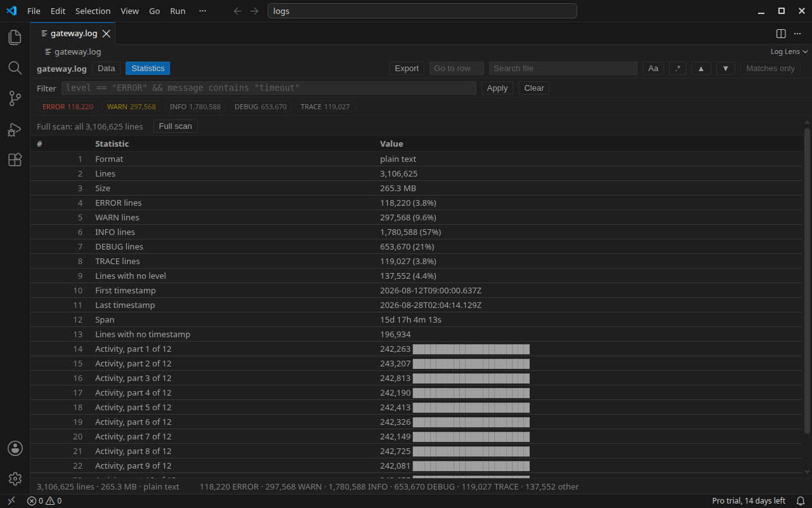Open more editor actions menu
The width and height of the screenshot is (812, 508).
pos(798,34)
